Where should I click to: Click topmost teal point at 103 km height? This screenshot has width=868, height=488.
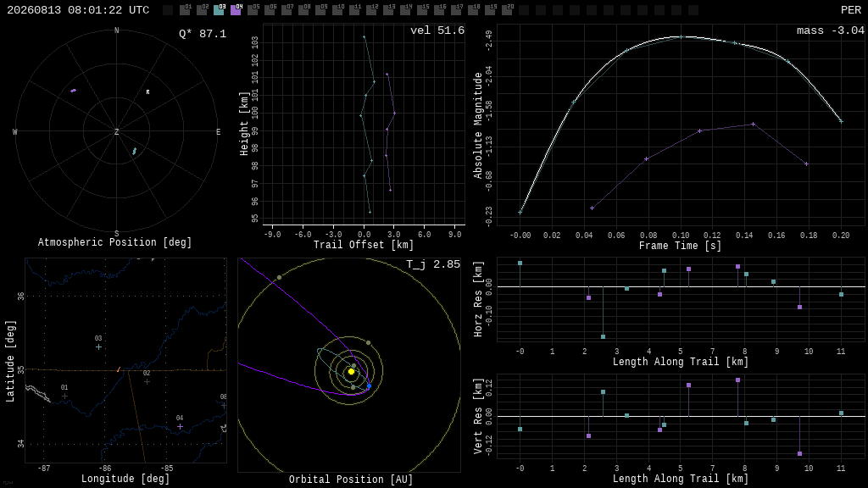364,37
